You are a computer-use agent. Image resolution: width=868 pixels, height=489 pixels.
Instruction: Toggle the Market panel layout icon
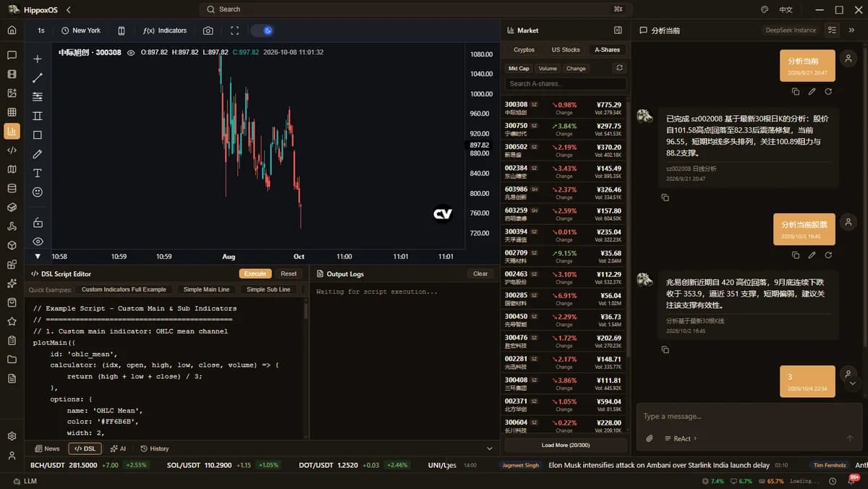(618, 30)
